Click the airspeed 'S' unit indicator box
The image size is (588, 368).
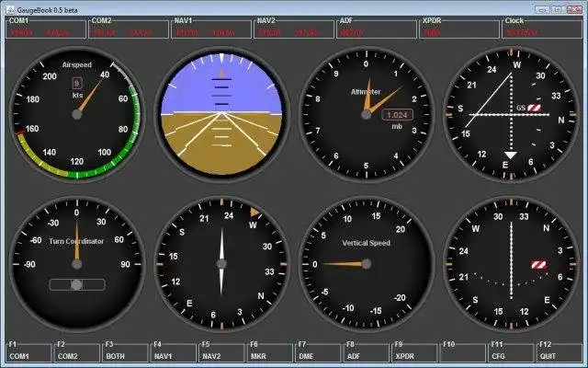(x=77, y=84)
